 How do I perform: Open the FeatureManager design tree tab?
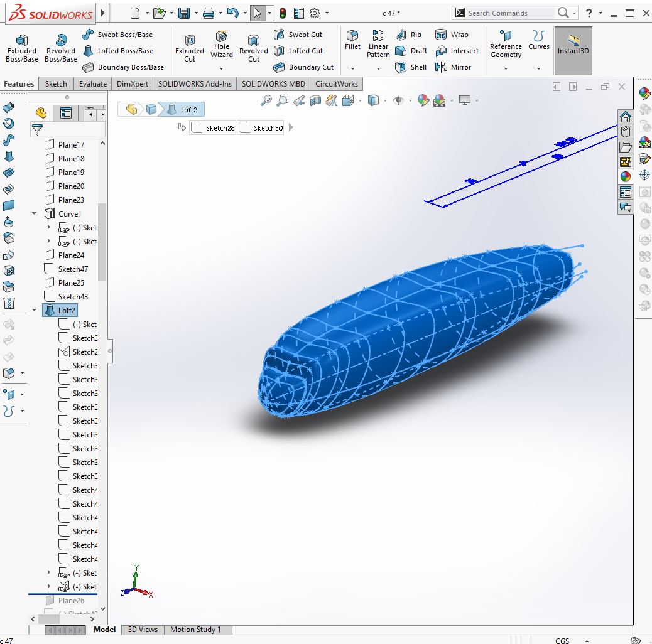coord(41,113)
